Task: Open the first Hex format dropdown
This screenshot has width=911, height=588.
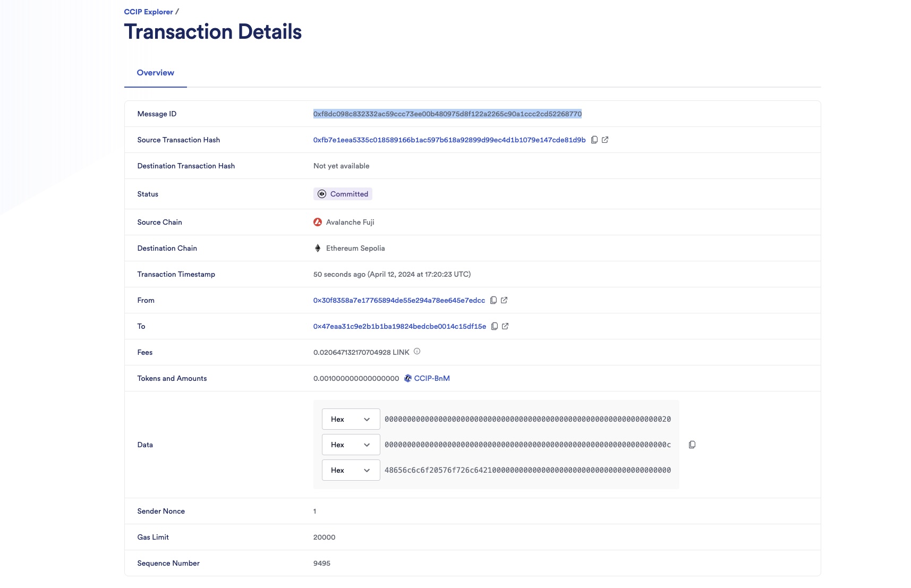Action: 350,419
